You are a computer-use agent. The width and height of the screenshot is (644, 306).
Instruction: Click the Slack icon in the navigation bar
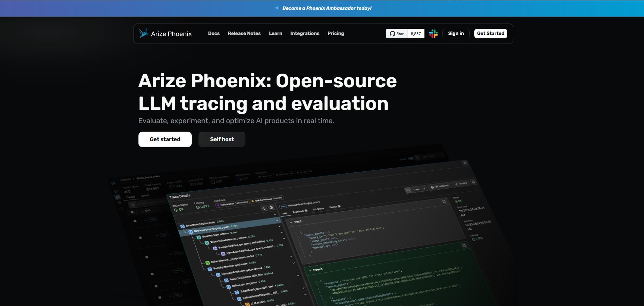pos(433,34)
